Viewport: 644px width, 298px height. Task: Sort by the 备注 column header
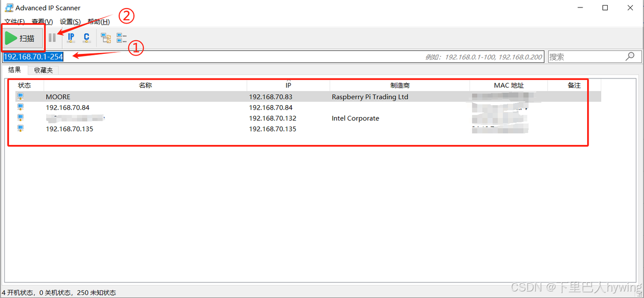pos(574,86)
